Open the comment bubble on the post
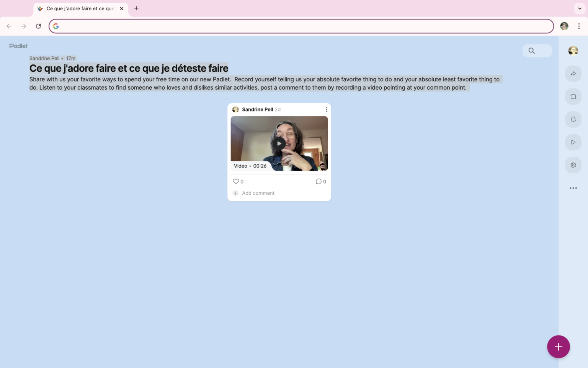Viewport: 588px width, 368px height. point(318,181)
